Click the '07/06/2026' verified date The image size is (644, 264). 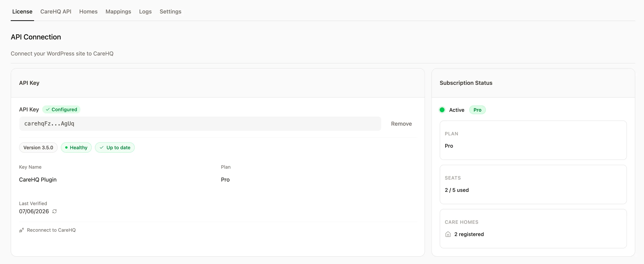34,211
